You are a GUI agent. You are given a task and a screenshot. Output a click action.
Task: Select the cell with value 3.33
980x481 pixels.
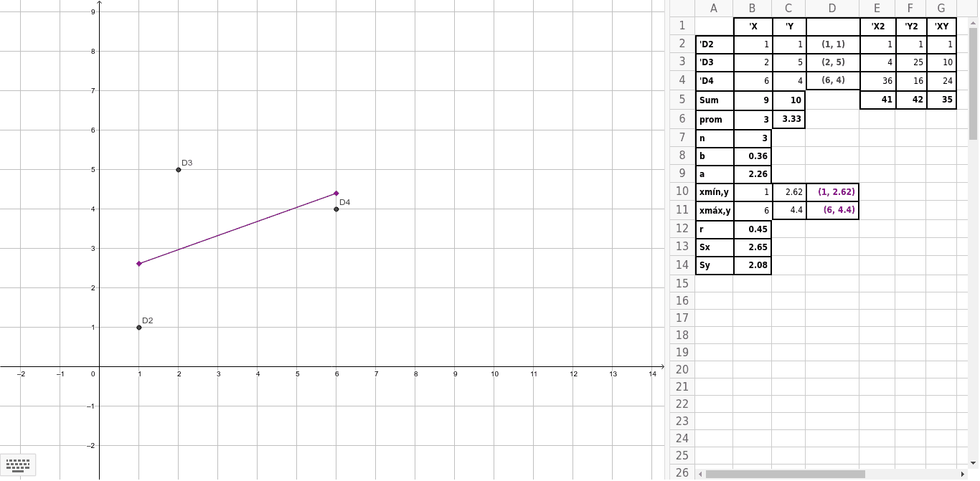[788, 119]
